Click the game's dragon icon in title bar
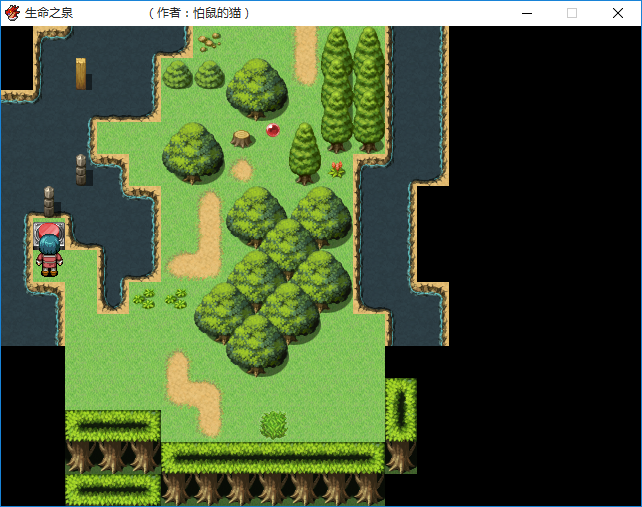This screenshot has width=642, height=507. point(12,13)
